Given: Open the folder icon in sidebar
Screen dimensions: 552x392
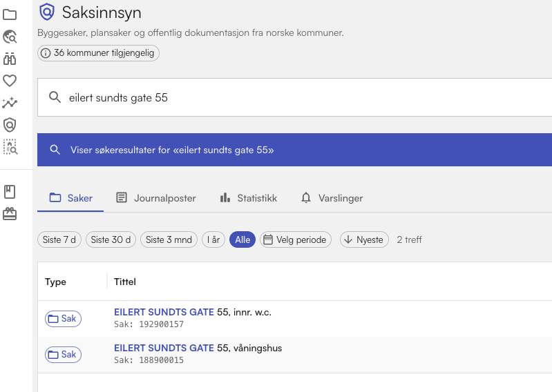Looking at the screenshot, I should coord(10,14).
